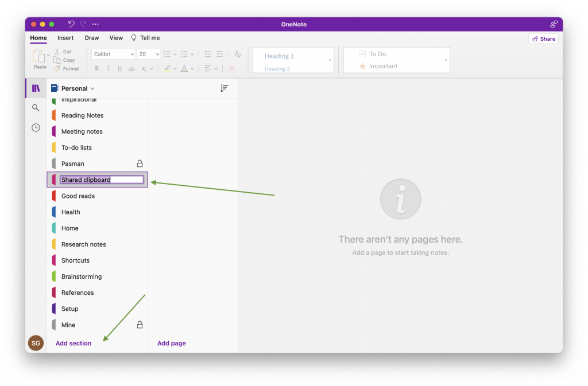Open the Calibri font name dropdown

click(x=113, y=54)
